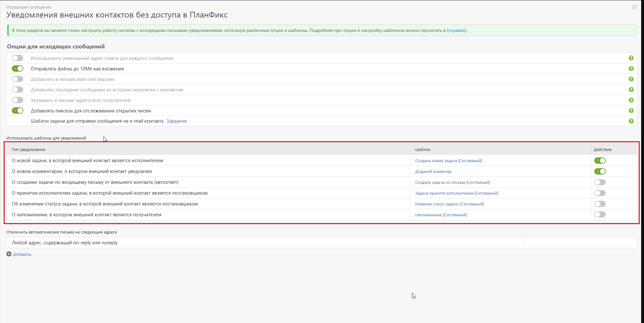Viewport: 644px width, 323px height.
Task: Click the plus icon beside Добавить
Action: (x=9, y=254)
